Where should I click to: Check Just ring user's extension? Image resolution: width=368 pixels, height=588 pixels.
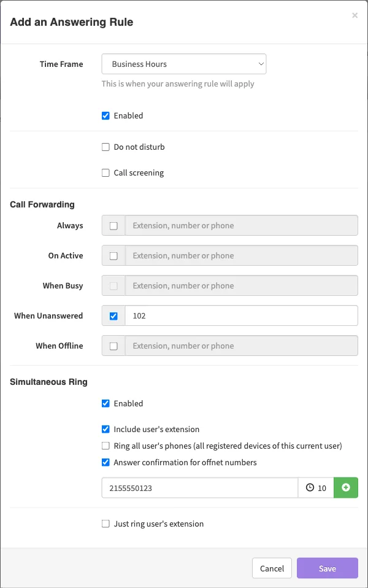tap(105, 524)
